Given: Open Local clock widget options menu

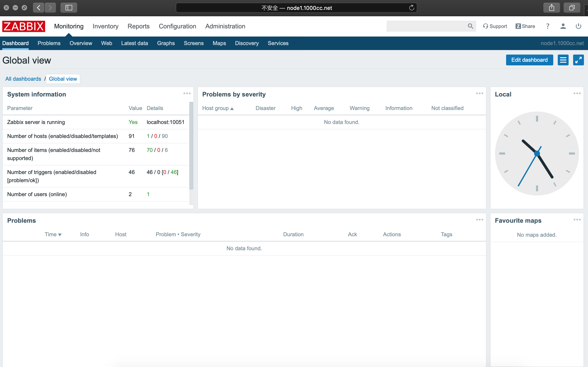Looking at the screenshot, I should click(x=577, y=94).
